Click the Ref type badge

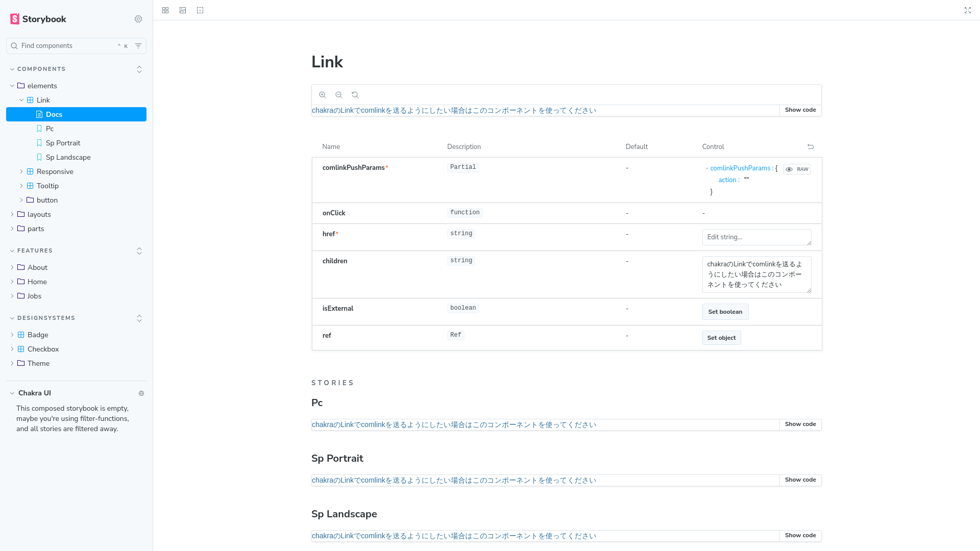(456, 335)
